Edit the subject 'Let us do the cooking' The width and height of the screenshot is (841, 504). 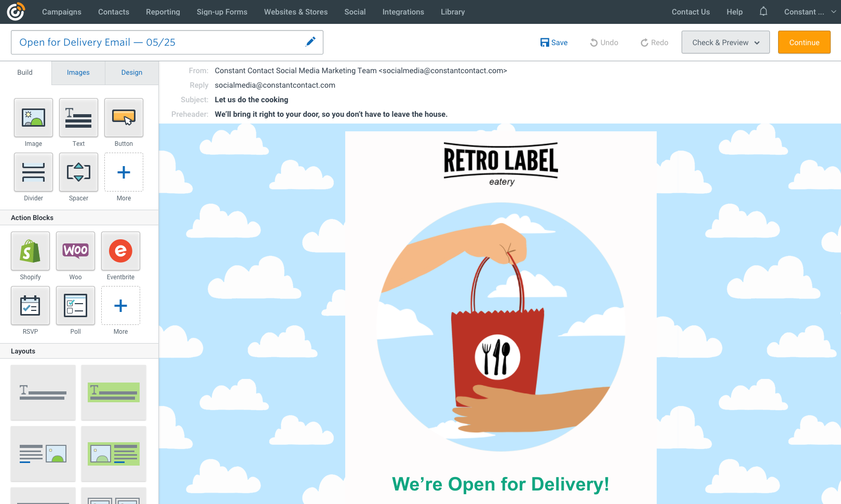(x=251, y=100)
